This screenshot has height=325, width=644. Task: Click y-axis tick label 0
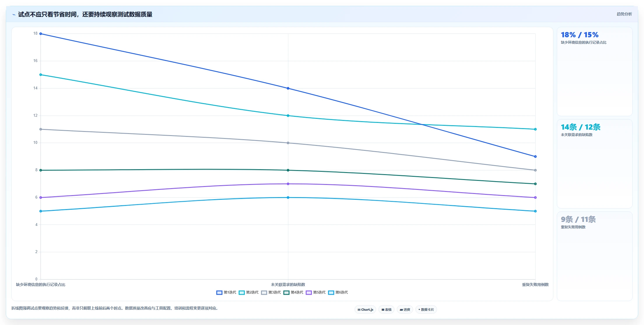coord(36,279)
